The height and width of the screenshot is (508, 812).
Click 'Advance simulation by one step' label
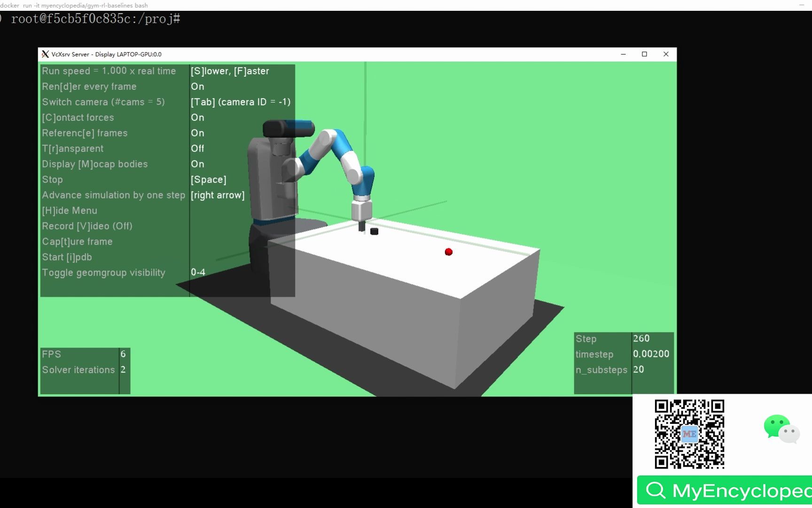point(114,195)
